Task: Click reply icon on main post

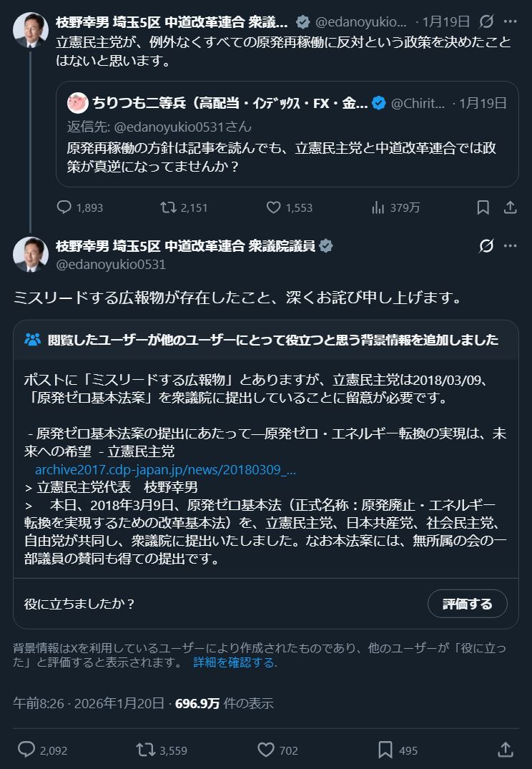Action: pyautogui.click(x=26, y=750)
